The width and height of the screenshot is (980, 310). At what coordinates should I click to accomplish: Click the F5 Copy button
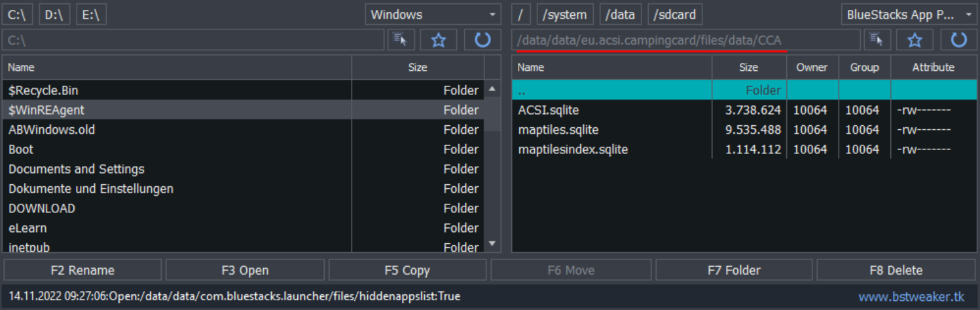(407, 270)
